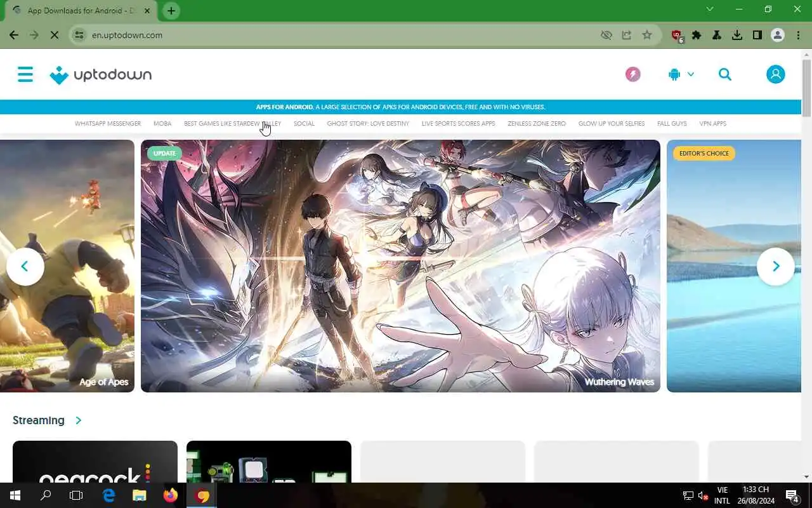The width and height of the screenshot is (812, 508).
Task: Click the site information icon in the address bar
Action: (79, 35)
